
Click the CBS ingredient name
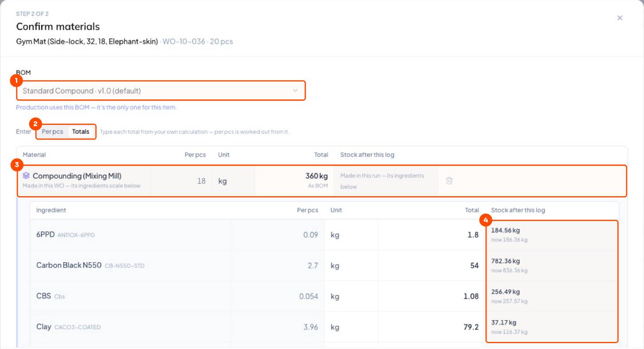(x=43, y=296)
